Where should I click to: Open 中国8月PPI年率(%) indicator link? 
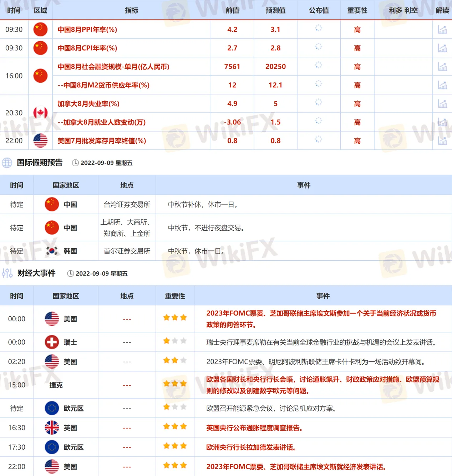87,30
